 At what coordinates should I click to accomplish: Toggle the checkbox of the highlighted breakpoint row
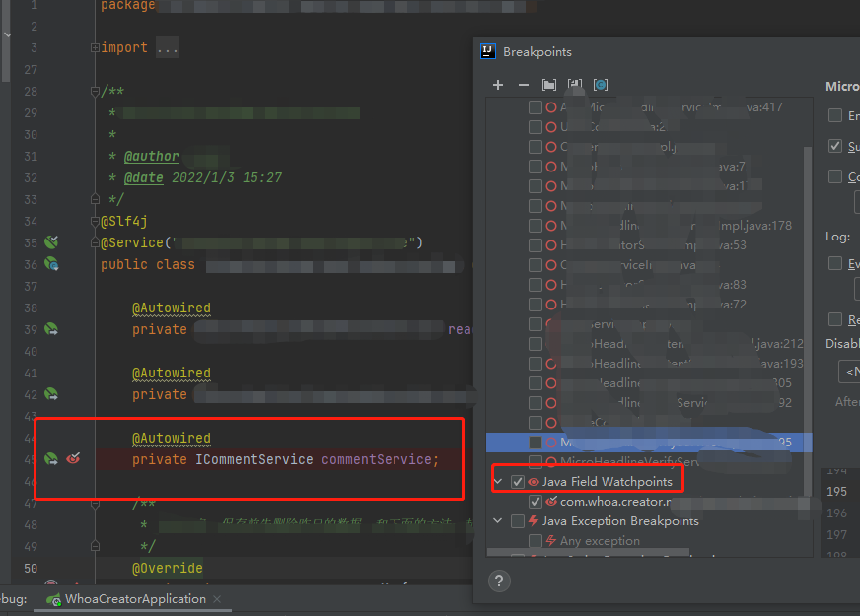coord(536,443)
